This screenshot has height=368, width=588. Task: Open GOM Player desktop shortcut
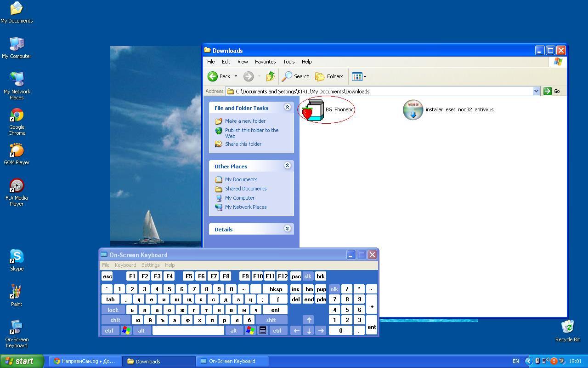coord(17,151)
